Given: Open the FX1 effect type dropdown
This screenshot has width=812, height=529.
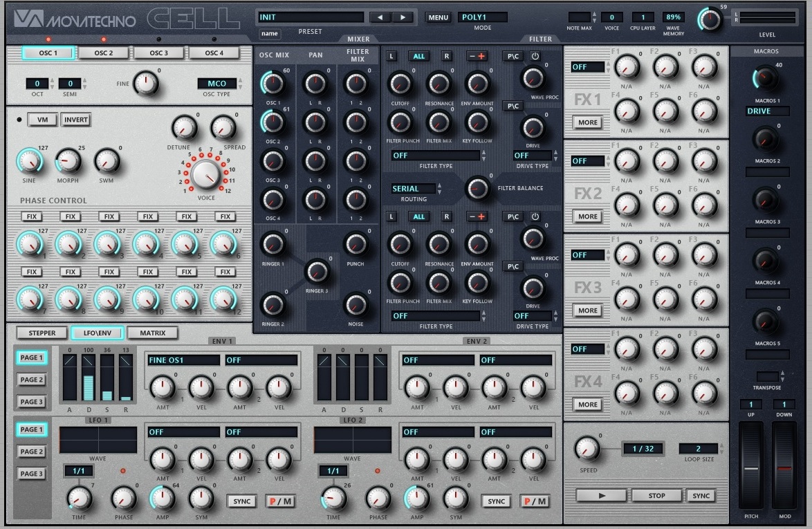Looking at the screenshot, I should (x=588, y=67).
